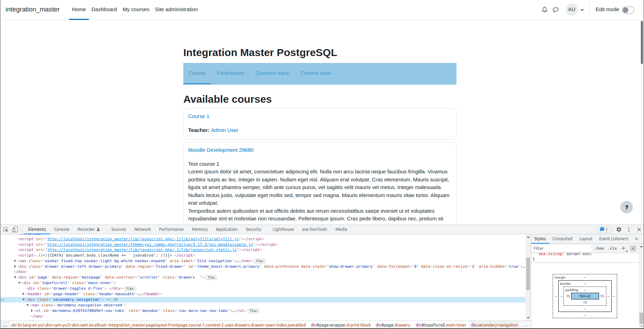
Task: Activate DevTools element inspector picker
Action: pos(6,229)
